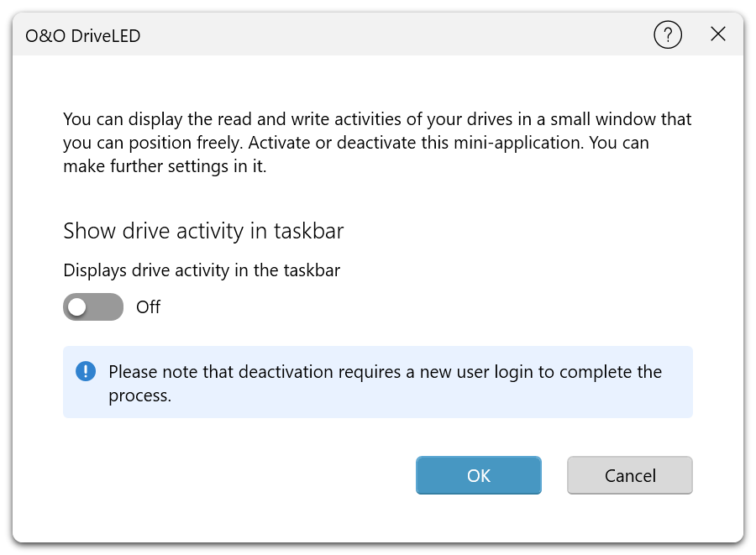Close the O&O DriveLED dialog
Viewport: 756px width, 555px height.
pyautogui.click(x=718, y=34)
